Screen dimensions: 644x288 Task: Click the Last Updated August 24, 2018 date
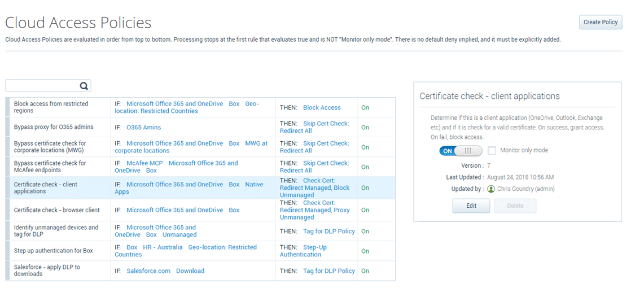tap(520, 177)
